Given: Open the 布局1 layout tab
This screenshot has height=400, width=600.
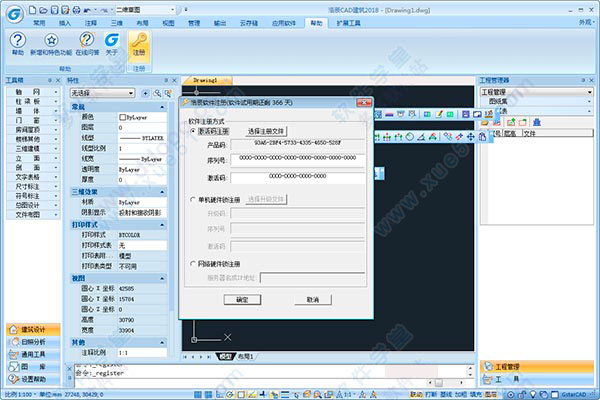Looking at the screenshot, I should [247, 356].
